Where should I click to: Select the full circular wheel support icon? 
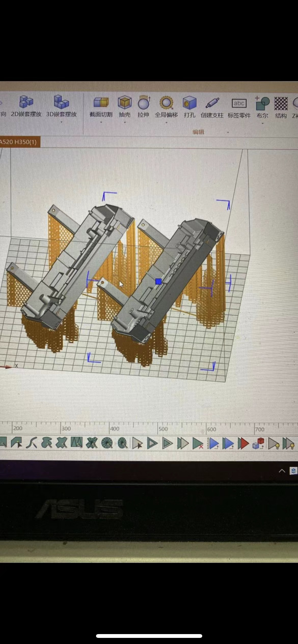coord(107,443)
